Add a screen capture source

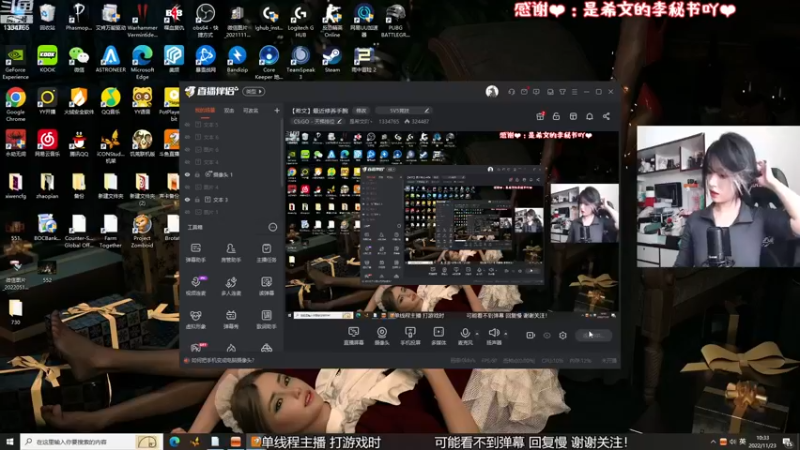tap(353, 336)
